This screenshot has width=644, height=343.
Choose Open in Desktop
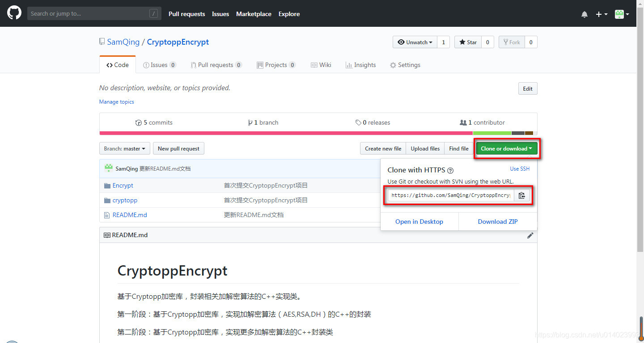click(x=419, y=222)
